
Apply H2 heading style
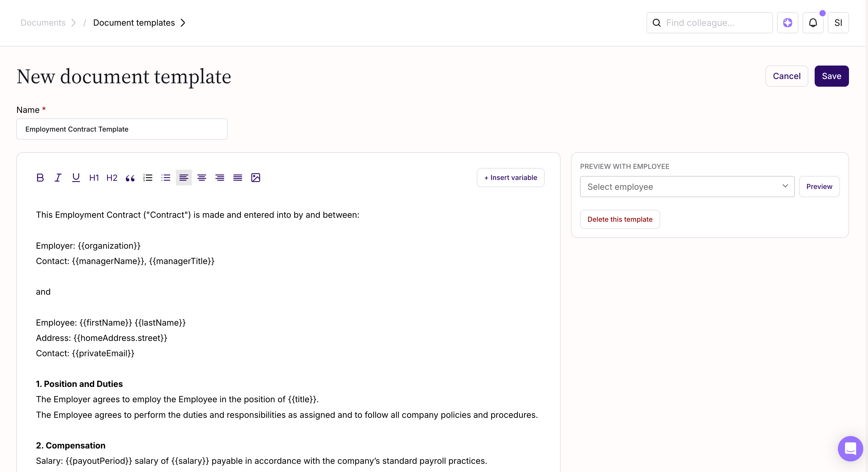coord(112,178)
